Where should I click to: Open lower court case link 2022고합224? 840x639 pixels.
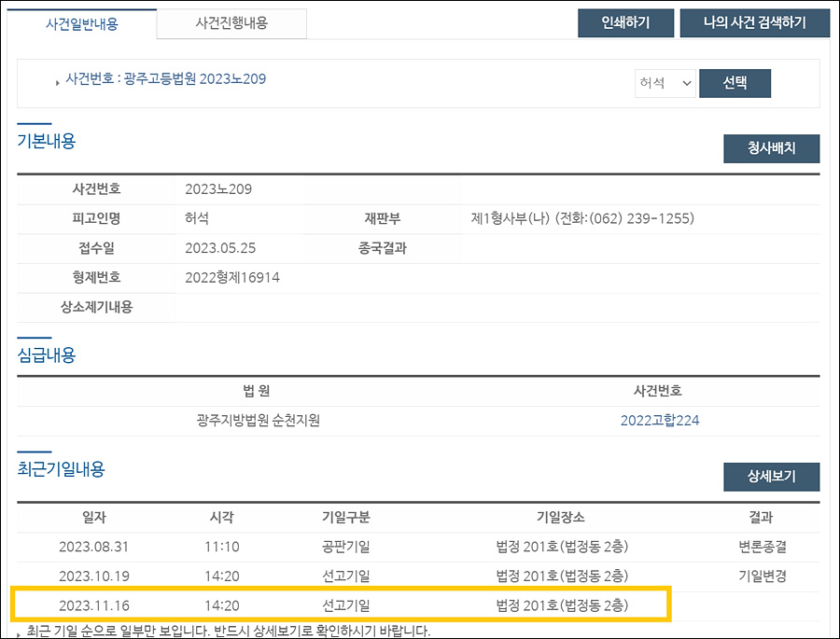660,421
